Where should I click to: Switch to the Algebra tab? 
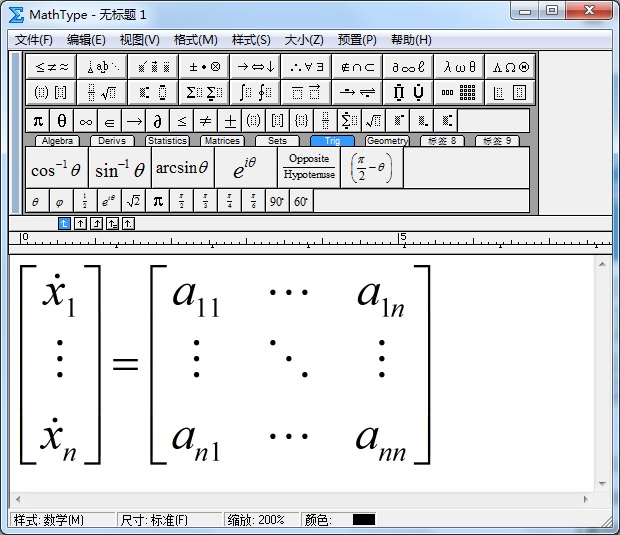[x=56, y=141]
